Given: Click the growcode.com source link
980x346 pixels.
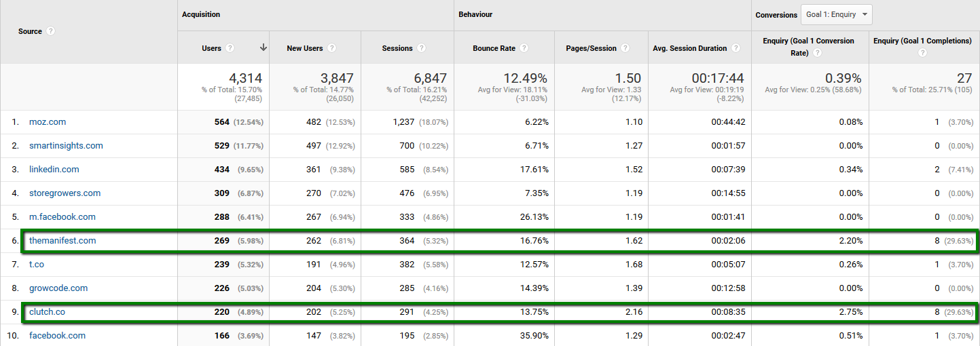Looking at the screenshot, I should coord(58,288).
